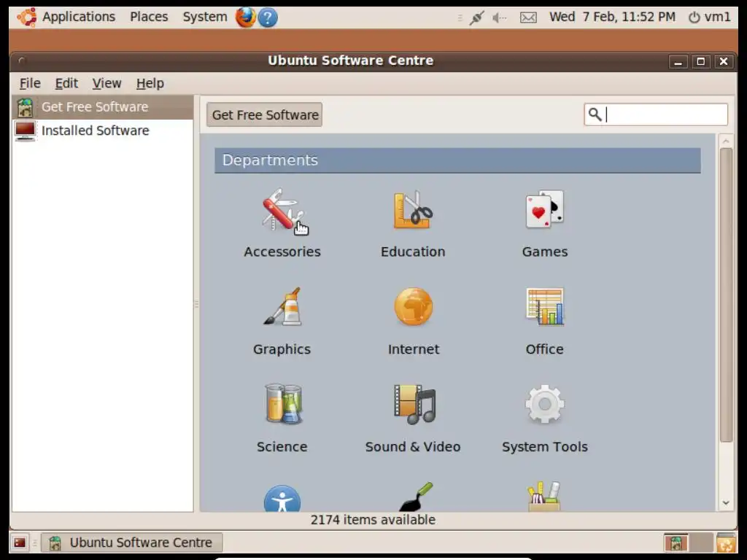The width and height of the screenshot is (747, 560).
Task: Click the Sound & Video label text
Action: pos(413,447)
